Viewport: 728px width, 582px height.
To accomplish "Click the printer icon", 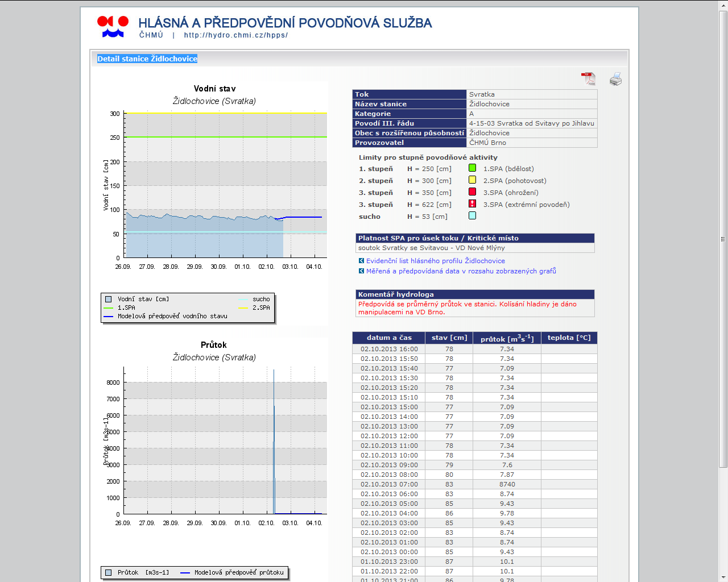I will click(615, 79).
